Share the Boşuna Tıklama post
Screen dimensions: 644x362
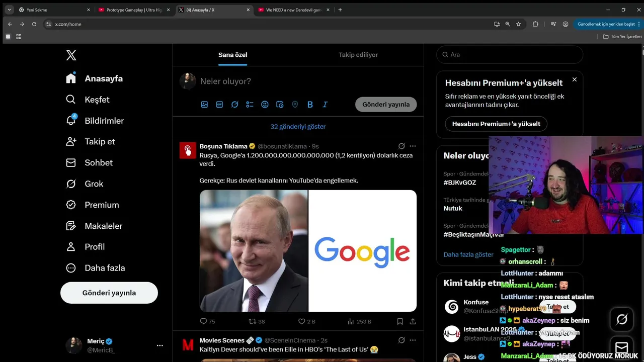(413, 321)
